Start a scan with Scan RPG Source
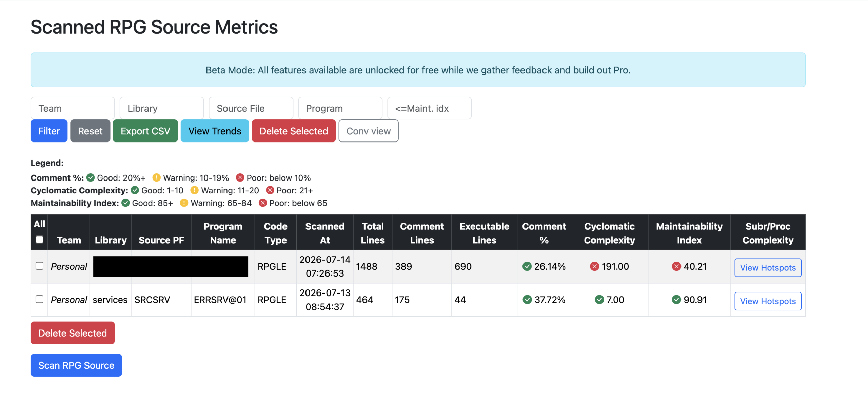868x397 pixels. click(76, 365)
